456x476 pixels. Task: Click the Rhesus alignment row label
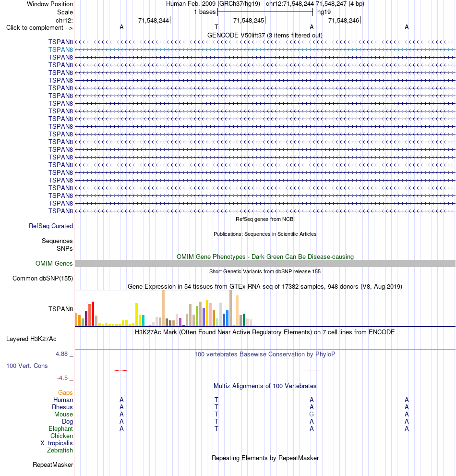pyautogui.click(x=62, y=407)
